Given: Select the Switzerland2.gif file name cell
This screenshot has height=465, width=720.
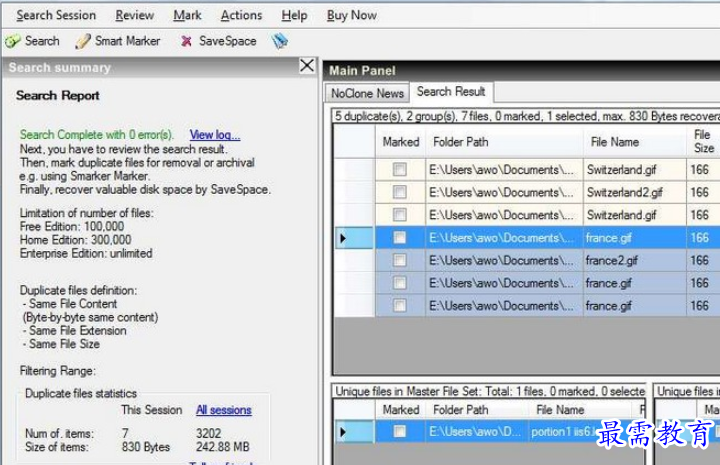Looking at the screenshot, I should click(635, 192).
